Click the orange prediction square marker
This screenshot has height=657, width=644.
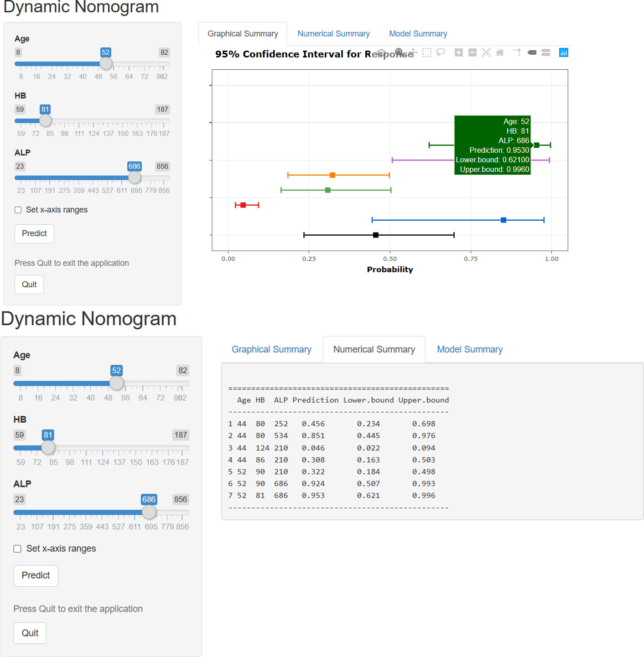coord(332,175)
